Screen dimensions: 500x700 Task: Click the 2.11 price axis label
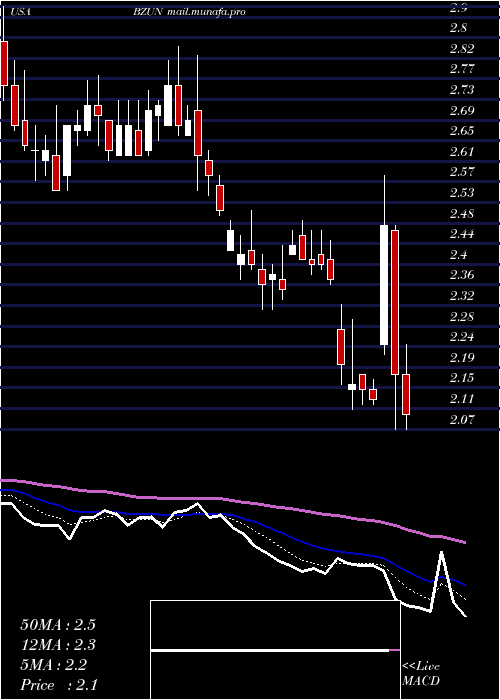(464, 399)
